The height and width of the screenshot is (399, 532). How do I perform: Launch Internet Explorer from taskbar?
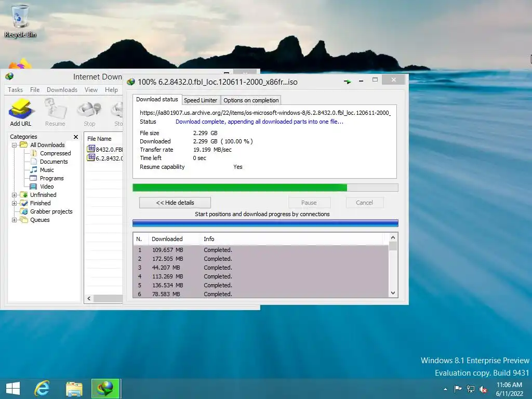coord(42,389)
